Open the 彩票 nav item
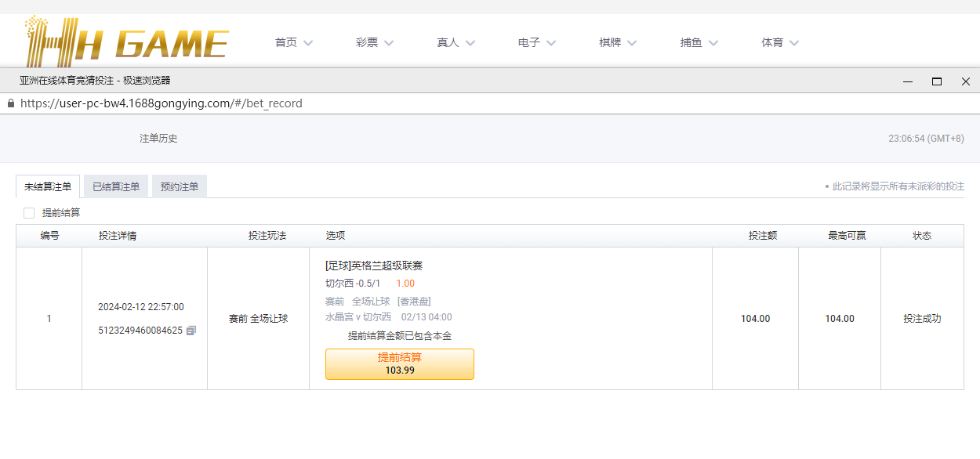The width and height of the screenshot is (980, 459). click(367, 42)
